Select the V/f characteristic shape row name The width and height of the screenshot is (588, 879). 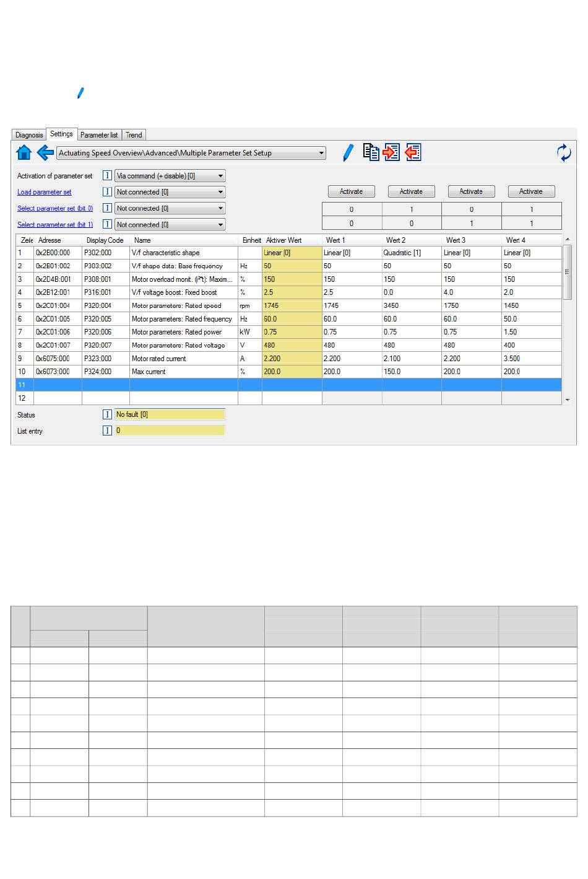point(184,253)
